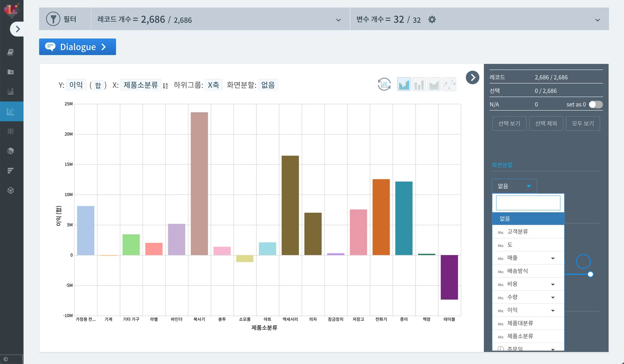Click the dropdown search input field
This screenshot has width=624, height=364.
[528, 203]
